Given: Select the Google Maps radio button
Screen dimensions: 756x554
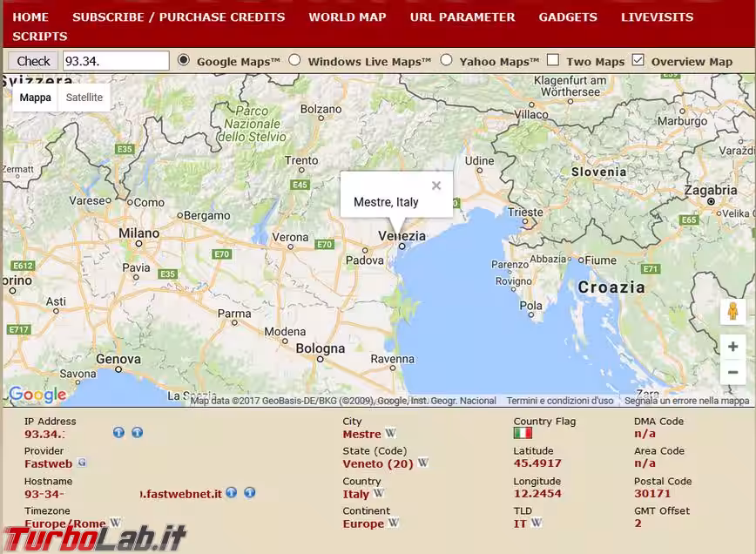Looking at the screenshot, I should point(184,60).
